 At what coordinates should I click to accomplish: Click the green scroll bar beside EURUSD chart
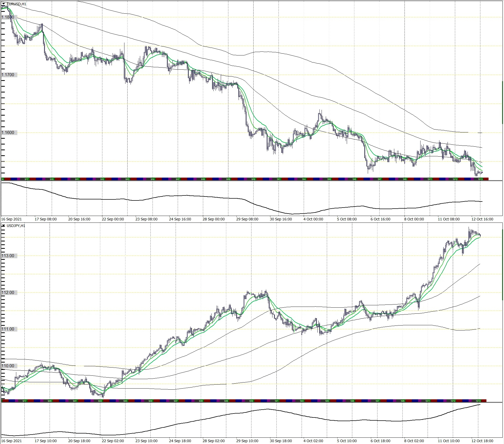502,100
